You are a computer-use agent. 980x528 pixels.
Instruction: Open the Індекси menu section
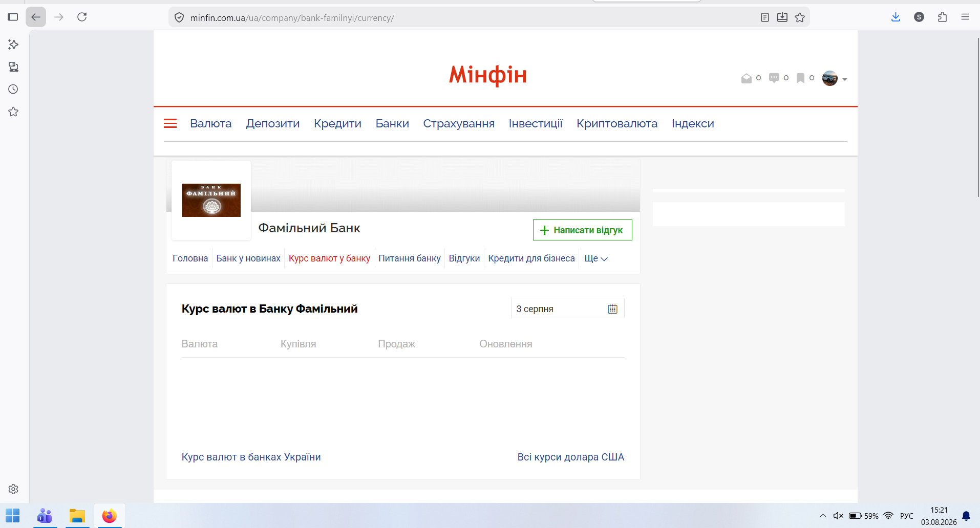(x=693, y=123)
